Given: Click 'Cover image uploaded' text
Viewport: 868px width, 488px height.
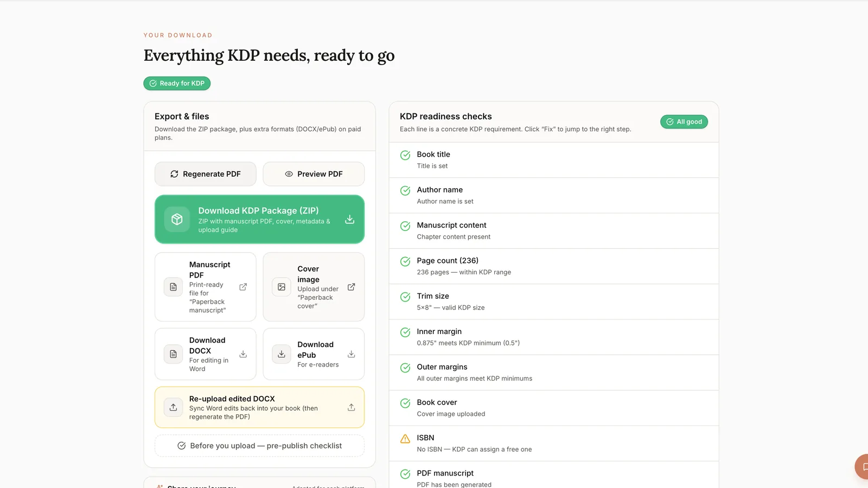Looking at the screenshot, I should (451, 414).
